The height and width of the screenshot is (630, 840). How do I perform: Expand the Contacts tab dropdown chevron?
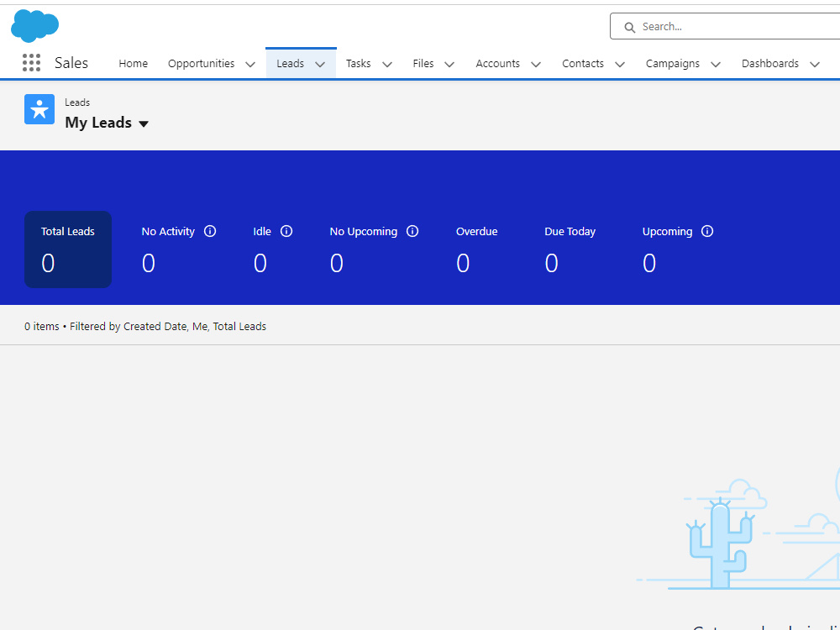(620, 65)
